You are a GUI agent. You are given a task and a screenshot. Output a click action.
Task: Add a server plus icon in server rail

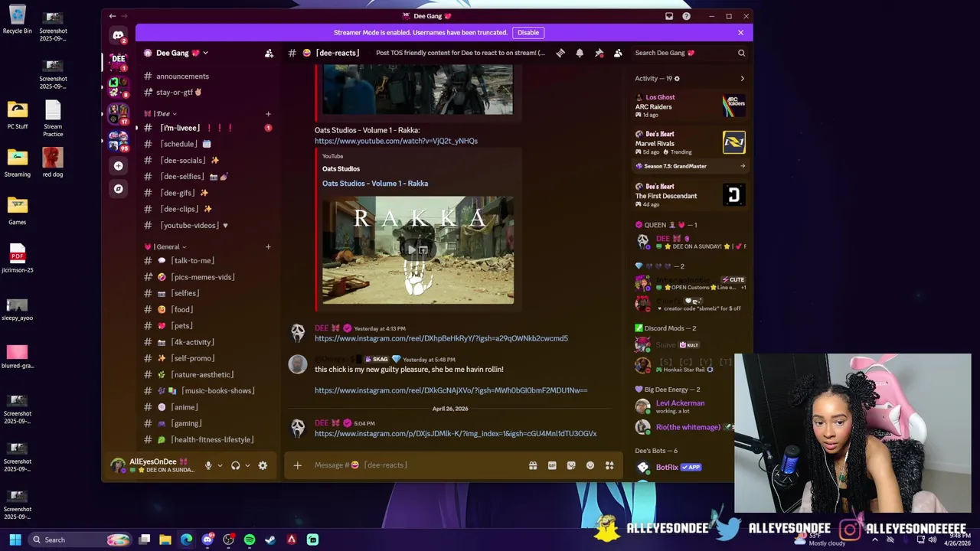[118, 165]
